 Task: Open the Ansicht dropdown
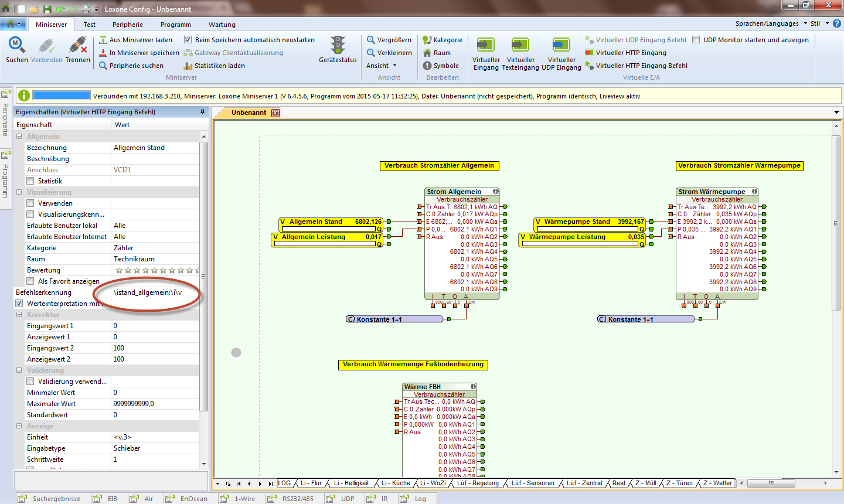coord(382,66)
